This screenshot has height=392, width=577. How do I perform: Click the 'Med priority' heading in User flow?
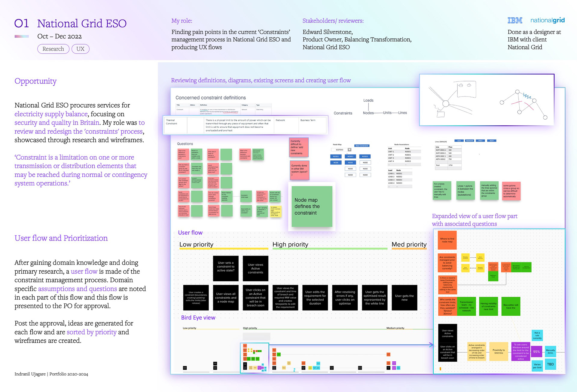point(409,244)
